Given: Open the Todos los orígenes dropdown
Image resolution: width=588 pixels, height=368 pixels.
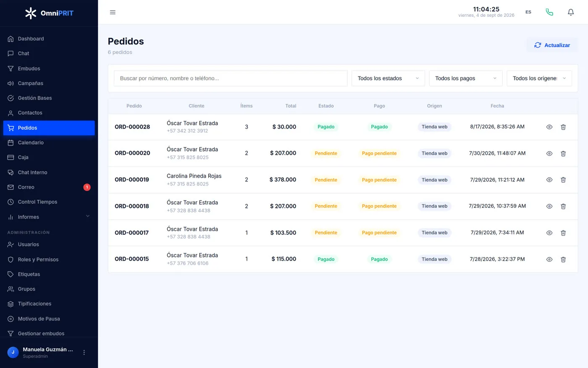Looking at the screenshot, I should [x=539, y=78].
